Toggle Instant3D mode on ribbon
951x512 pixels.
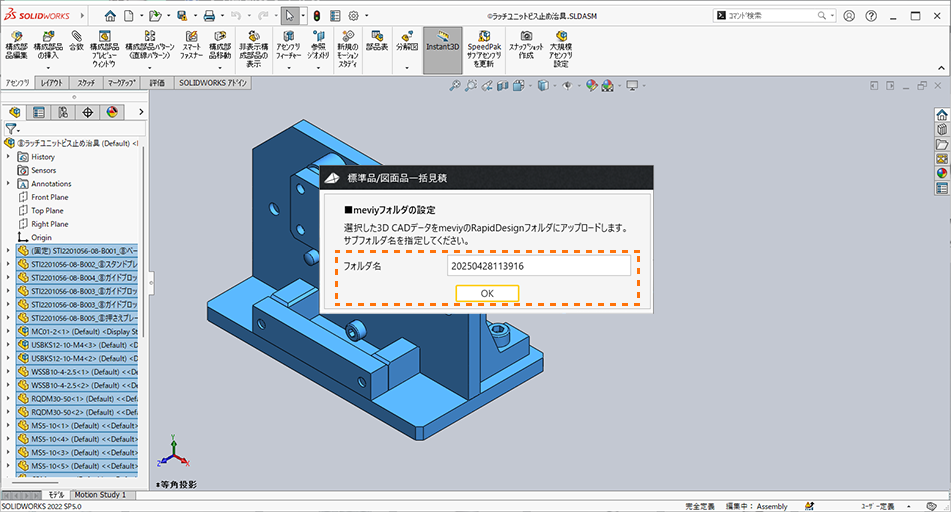pyautogui.click(x=443, y=50)
